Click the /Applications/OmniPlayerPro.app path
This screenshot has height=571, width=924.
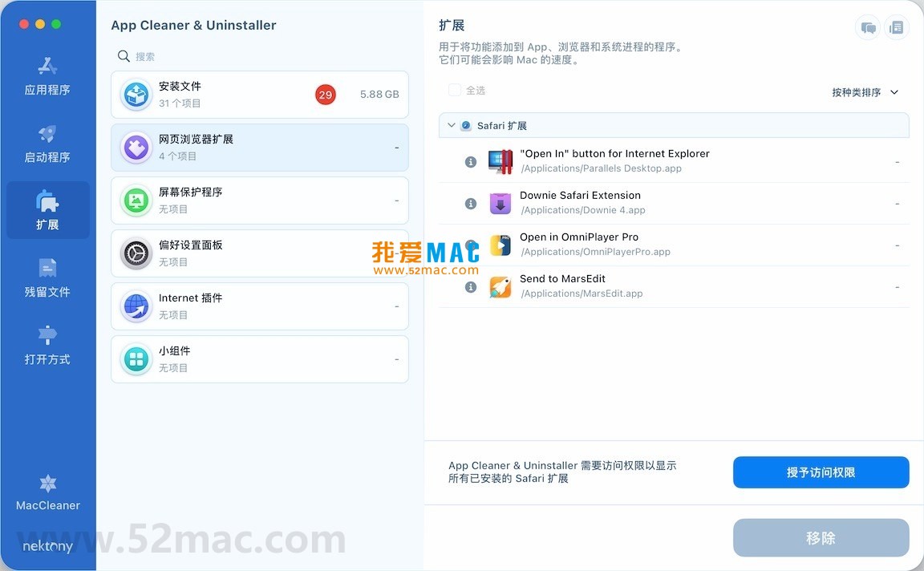[x=596, y=252]
